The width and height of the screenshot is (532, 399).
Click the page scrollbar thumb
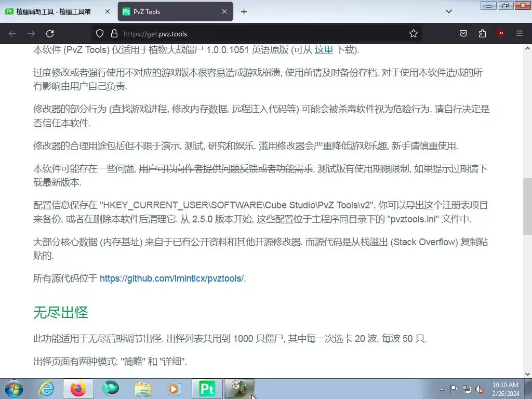pos(527,206)
